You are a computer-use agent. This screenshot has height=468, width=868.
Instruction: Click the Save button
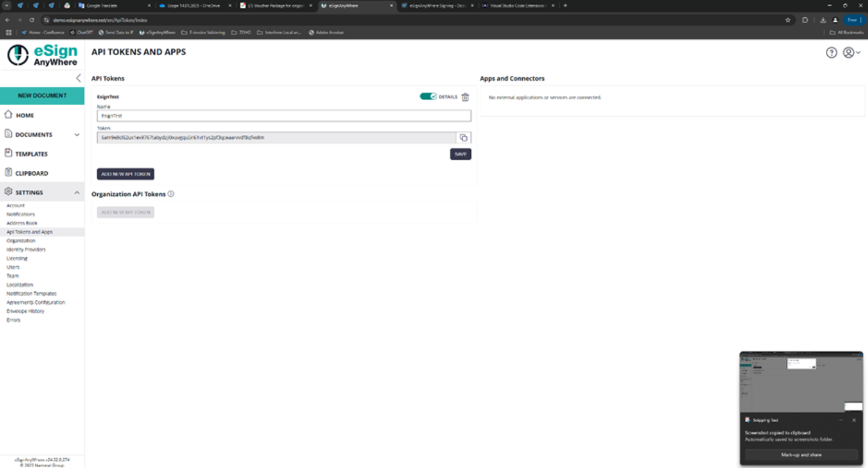460,154
